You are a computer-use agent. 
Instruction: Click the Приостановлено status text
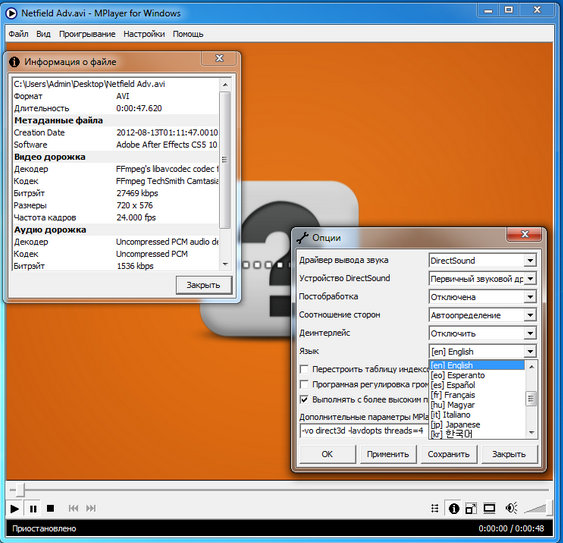(44, 529)
